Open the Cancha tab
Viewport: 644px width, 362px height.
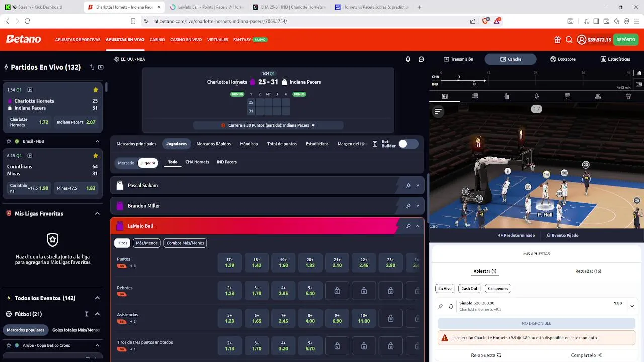(510, 59)
